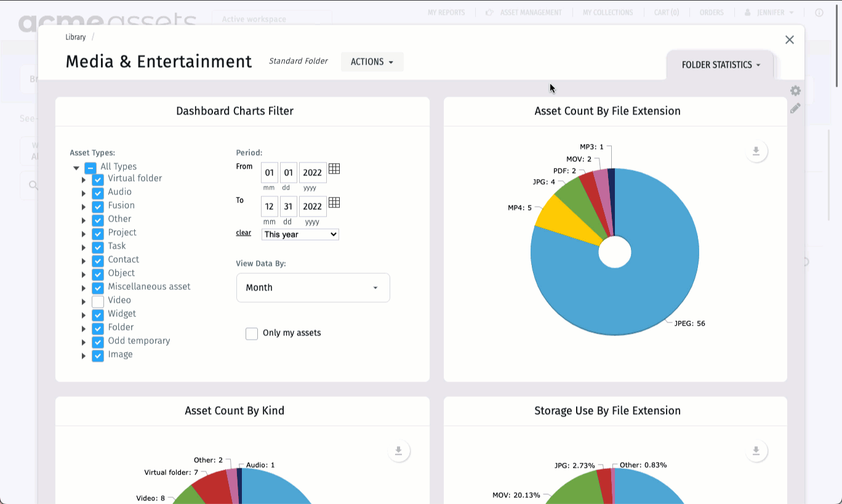The height and width of the screenshot is (504, 842).
Task: Click the clear period link
Action: tap(243, 233)
